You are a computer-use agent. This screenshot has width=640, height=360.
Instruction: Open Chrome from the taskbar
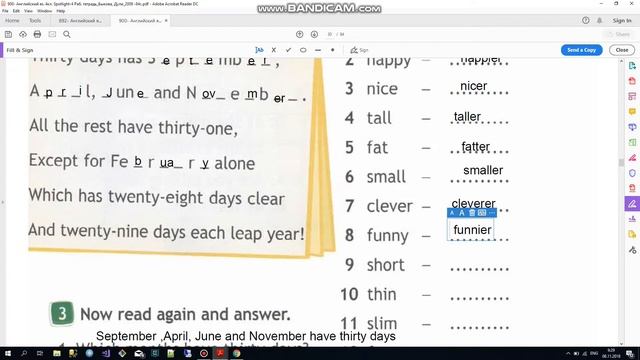(236, 353)
